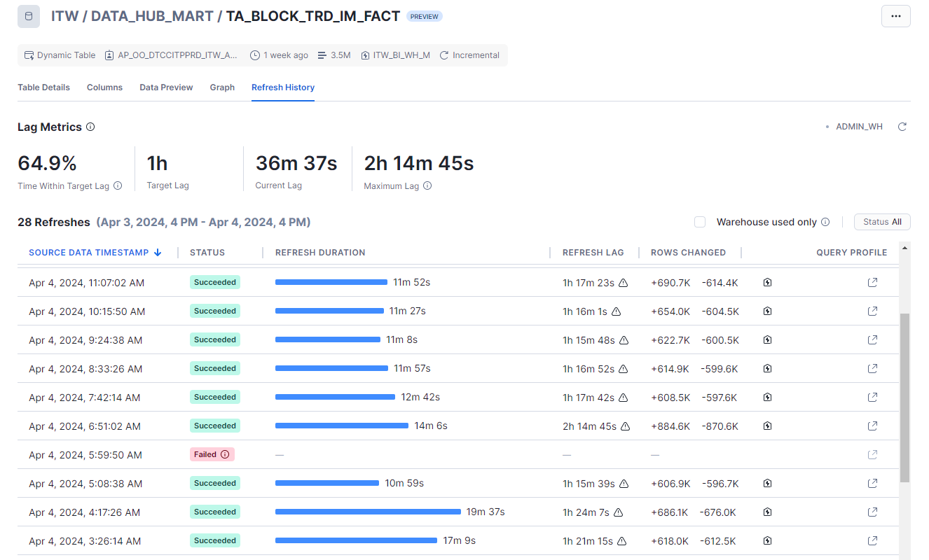This screenshot has width=929, height=560.
Task: Switch to the Data Preview tab
Action: coord(166,87)
